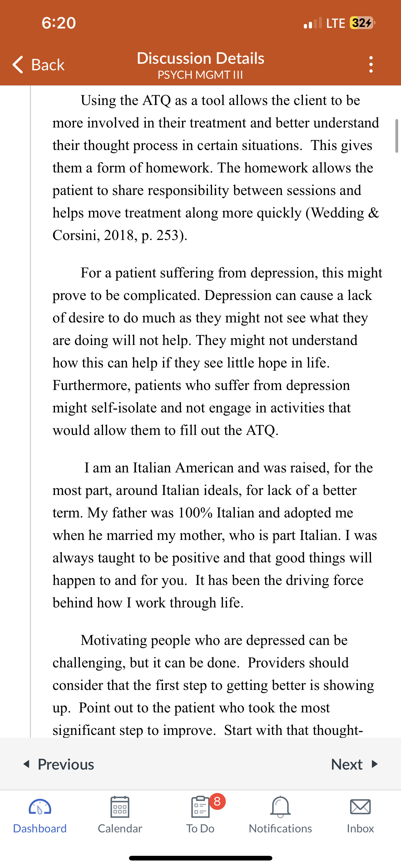Open the three-dot more options menu
This screenshot has height=868, width=401.
coord(371,64)
